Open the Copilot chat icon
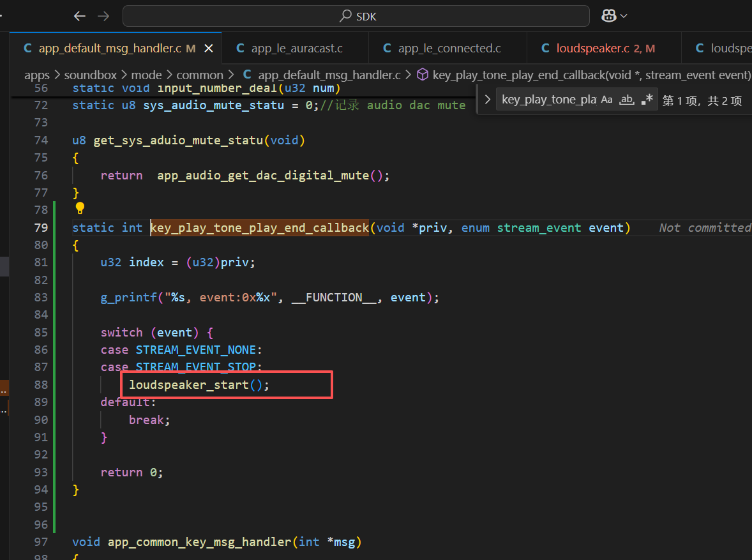 pos(608,16)
